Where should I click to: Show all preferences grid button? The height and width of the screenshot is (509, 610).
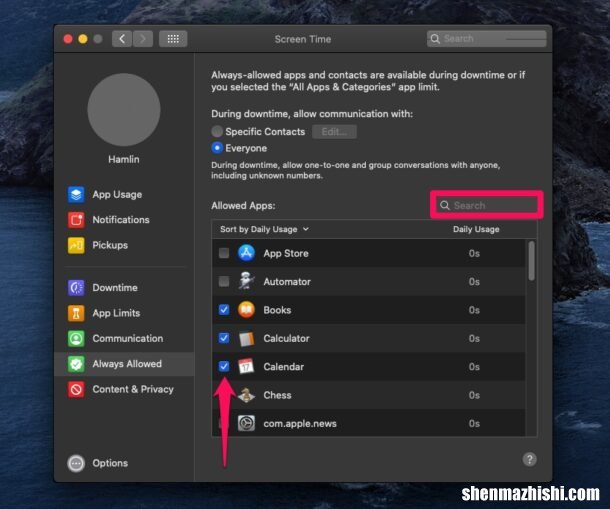(x=173, y=39)
